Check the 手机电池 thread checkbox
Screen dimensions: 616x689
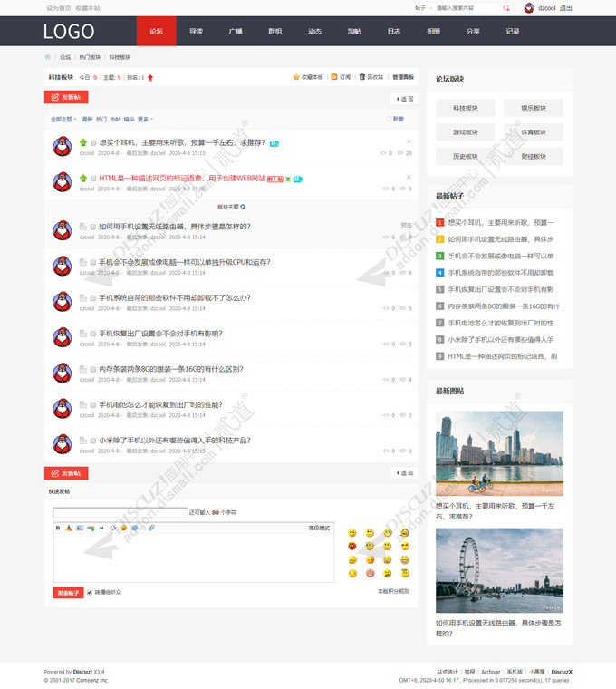pos(93,404)
